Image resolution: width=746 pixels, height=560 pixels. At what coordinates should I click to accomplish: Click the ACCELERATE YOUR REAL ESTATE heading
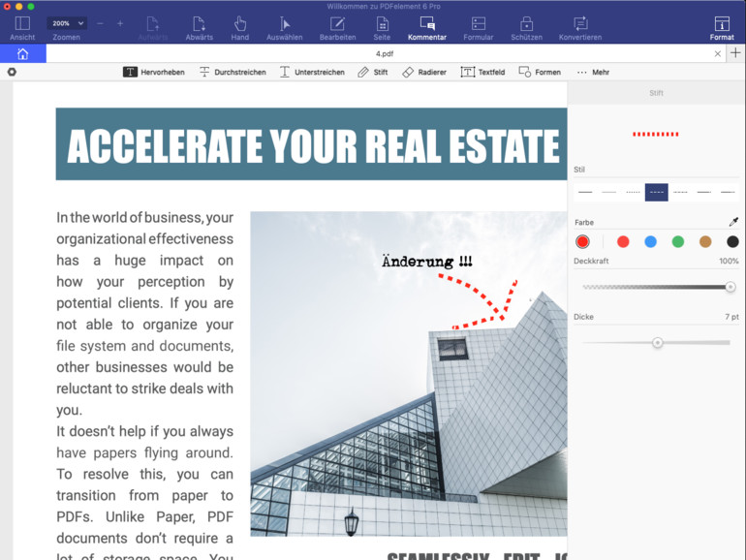tap(313, 145)
